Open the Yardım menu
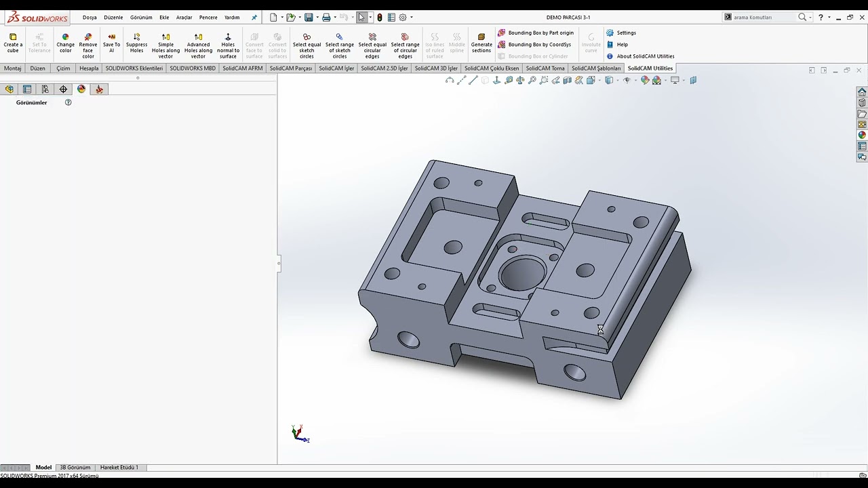This screenshot has height=488, width=868. pyautogui.click(x=232, y=18)
